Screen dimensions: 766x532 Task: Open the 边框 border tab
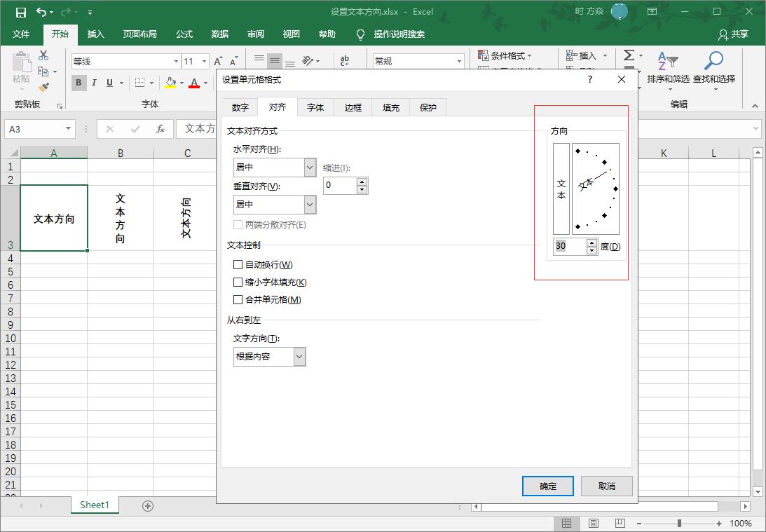[353, 107]
